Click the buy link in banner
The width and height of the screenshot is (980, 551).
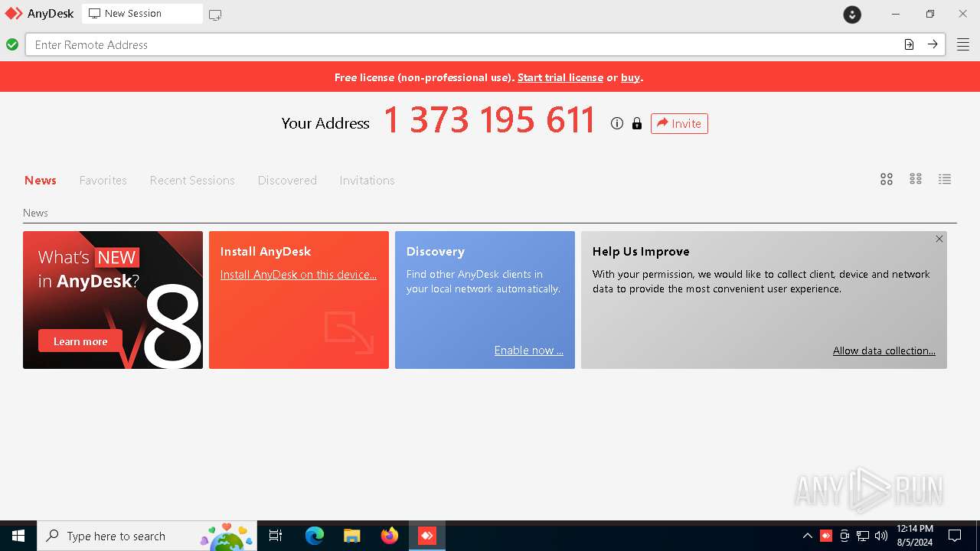630,77
